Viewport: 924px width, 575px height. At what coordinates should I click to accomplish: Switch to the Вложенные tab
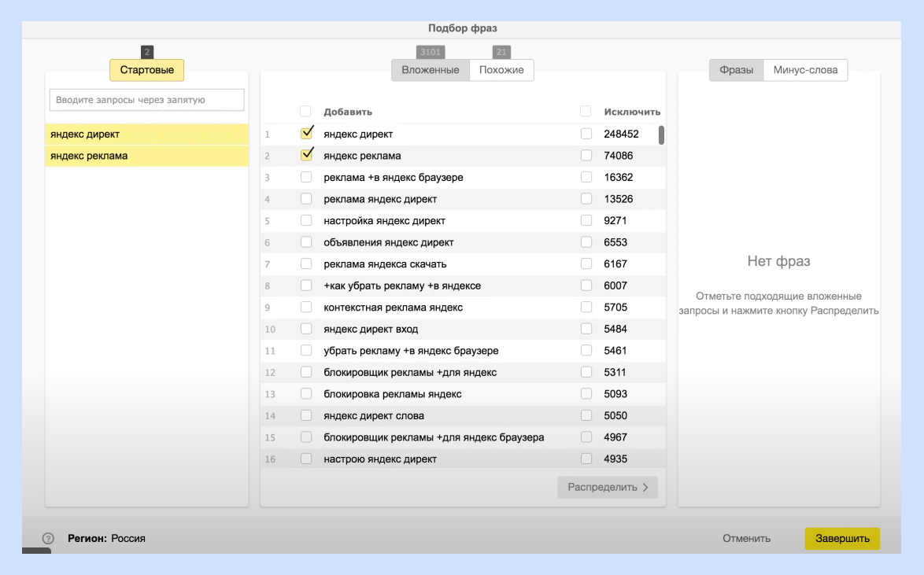pyautogui.click(x=431, y=70)
